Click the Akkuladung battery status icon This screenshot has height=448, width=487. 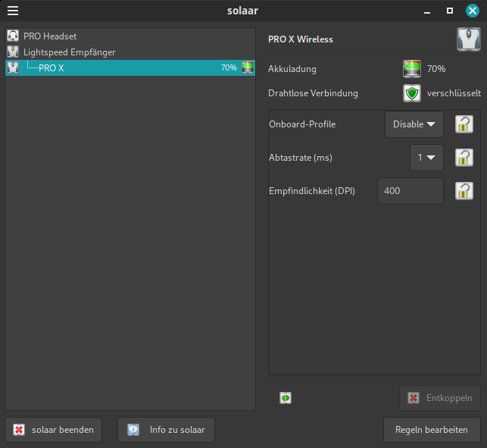pos(411,69)
